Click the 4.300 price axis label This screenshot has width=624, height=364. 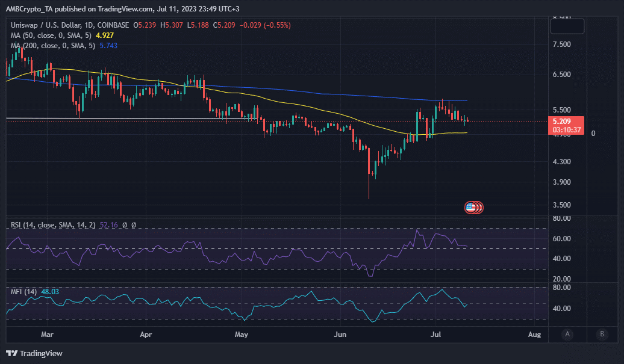[561, 162]
